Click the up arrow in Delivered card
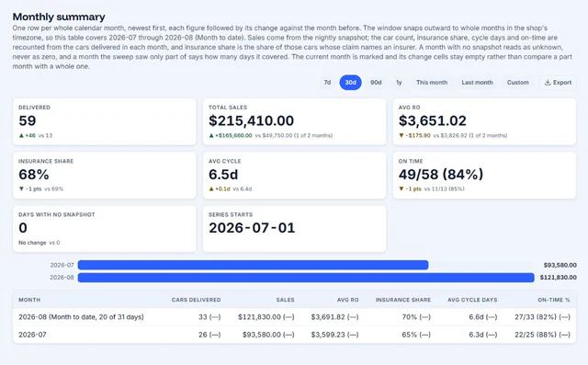This screenshot has height=365, width=588. click(21, 135)
